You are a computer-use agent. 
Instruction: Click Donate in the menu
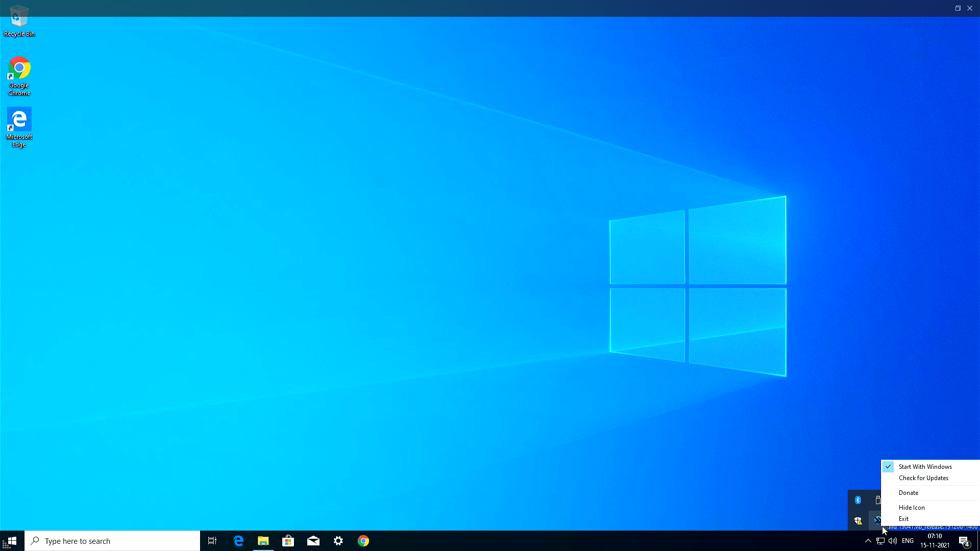point(908,492)
